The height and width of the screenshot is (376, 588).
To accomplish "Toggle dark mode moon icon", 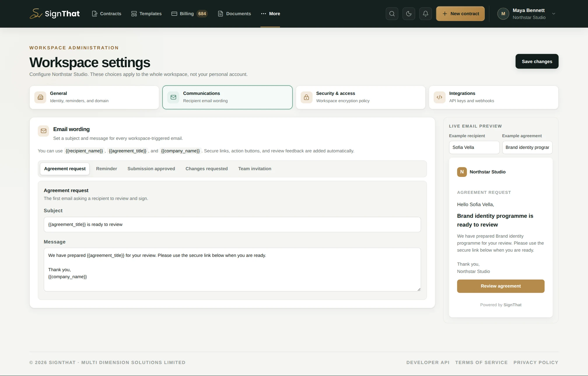I will coord(409,14).
